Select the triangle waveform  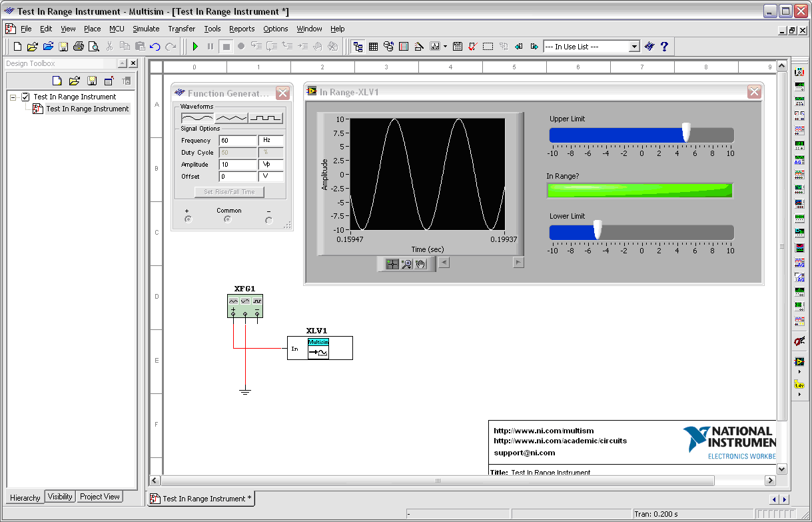click(232, 118)
